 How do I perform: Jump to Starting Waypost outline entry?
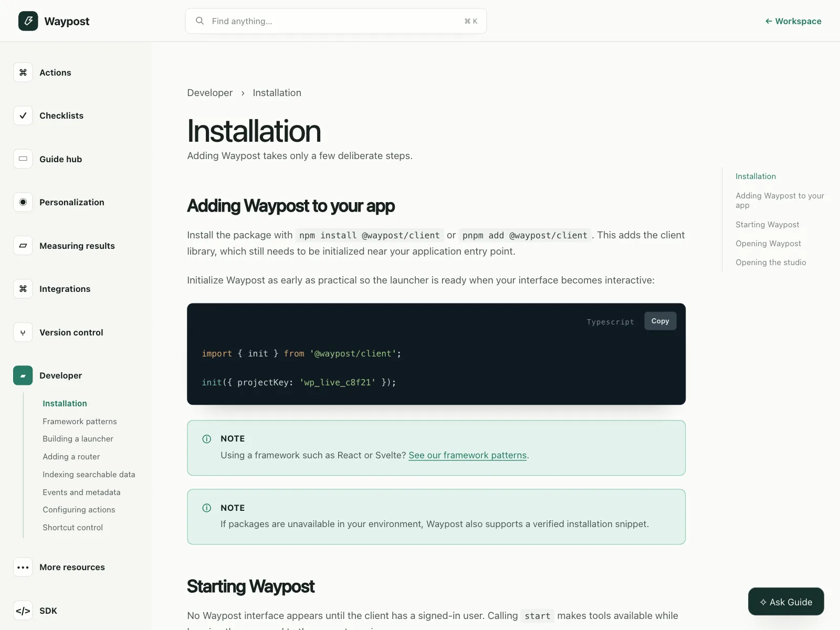(767, 225)
